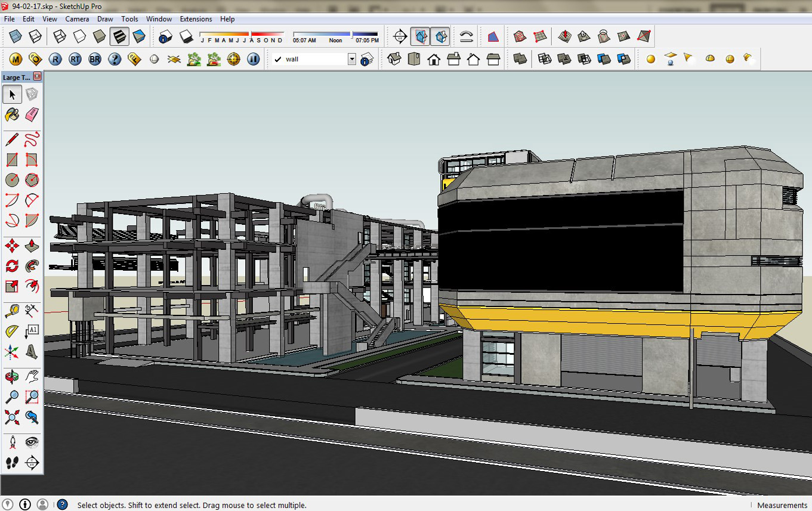This screenshot has width=812, height=511.
Task: Switch to Hidden Line face style
Action: click(79, 36)
